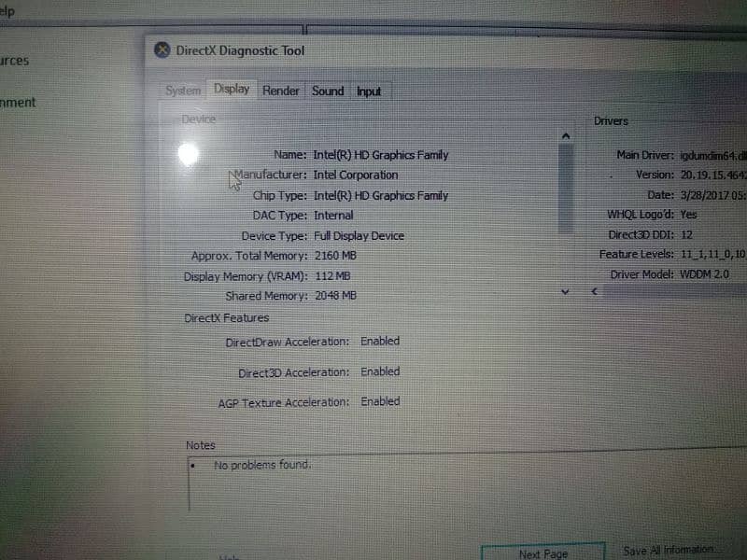This screenshot has height=560, width=747.
Task: Click the Name value Intel(R) HD Graphics Family
Action: coord(381,155)
